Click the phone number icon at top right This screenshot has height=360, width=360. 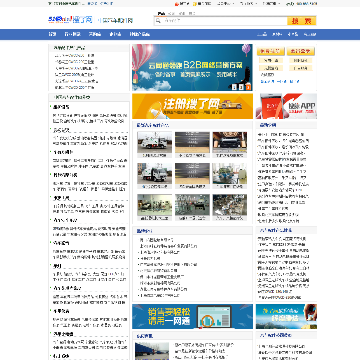[289, 4]
